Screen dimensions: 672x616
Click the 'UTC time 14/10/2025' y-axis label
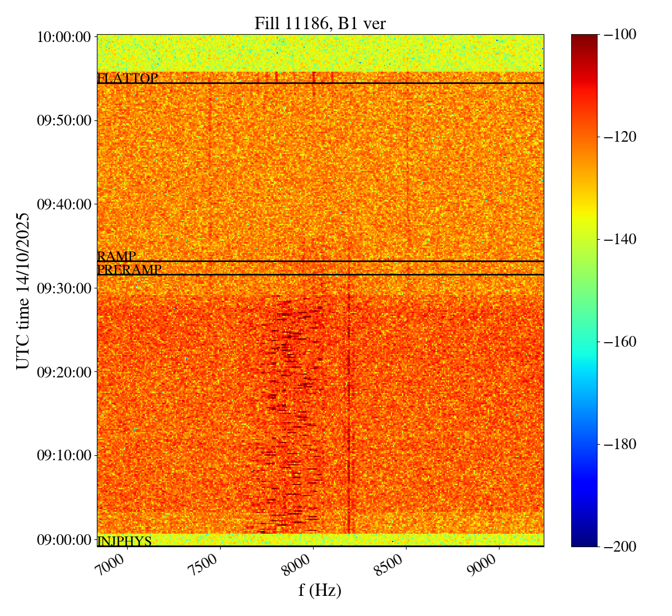[x=22, y=291]
